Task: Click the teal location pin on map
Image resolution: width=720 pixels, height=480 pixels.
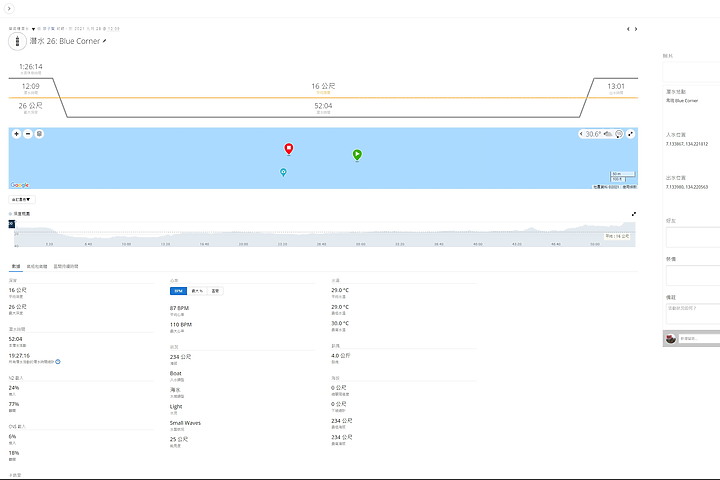Action: coord(283,172)
